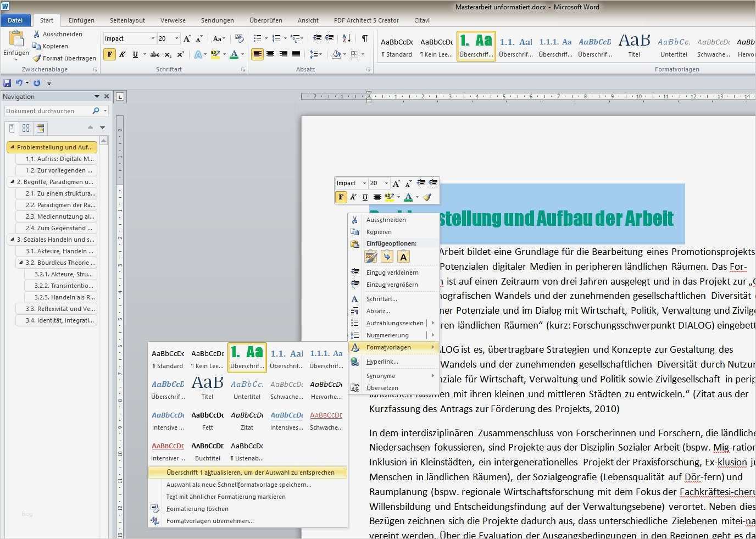Switch to the Verweise ribbon tab

pos(173,20)
